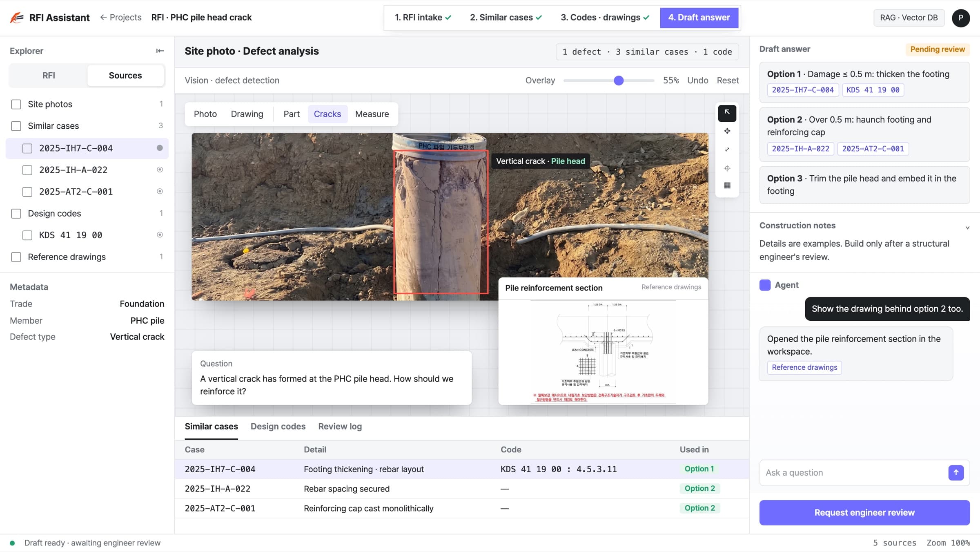Select table row 2025-AT2-C-001 Reinforcing cap

(x=462, y=508)
